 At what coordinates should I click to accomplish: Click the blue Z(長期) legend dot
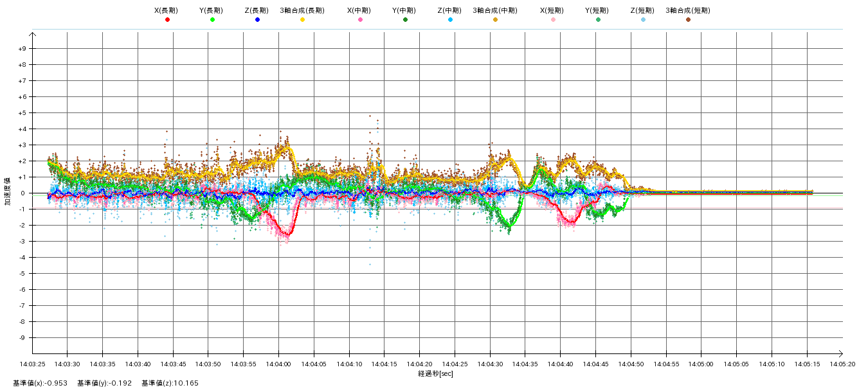click(x=257, y=20)
